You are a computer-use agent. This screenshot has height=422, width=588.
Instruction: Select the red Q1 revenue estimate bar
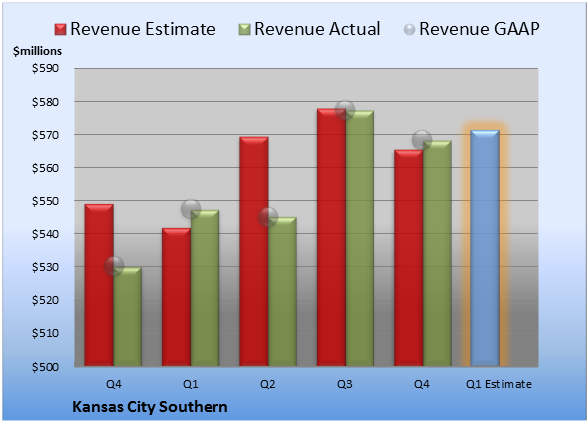176,297
